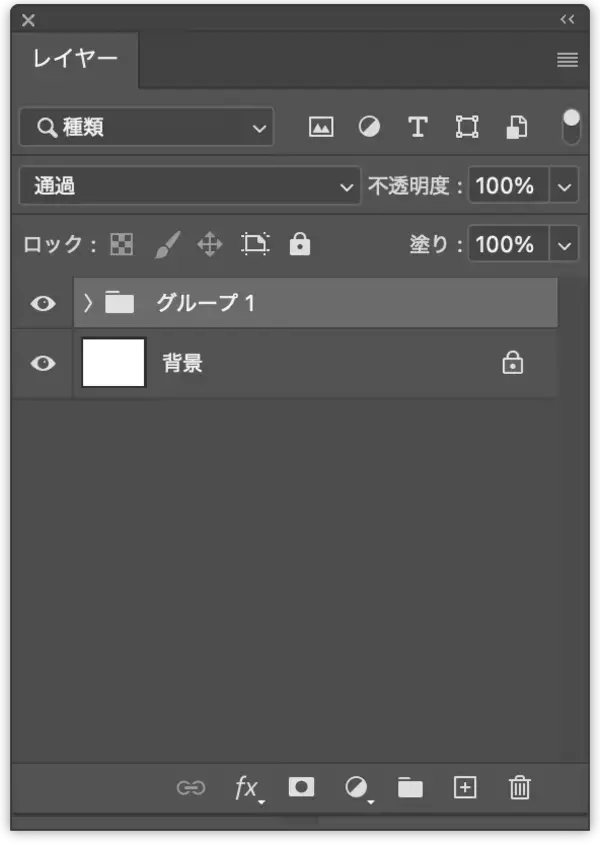This screenshot has width=600, height=845.
Task: Create a new adjustment layer
Action: pyautogui.click(x=355, y=787)
